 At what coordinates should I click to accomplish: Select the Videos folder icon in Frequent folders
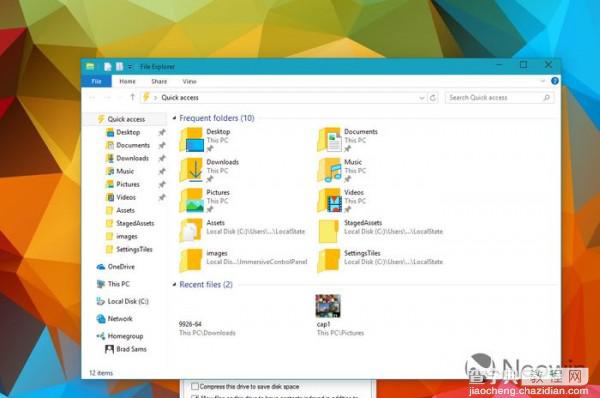point(329,200)
